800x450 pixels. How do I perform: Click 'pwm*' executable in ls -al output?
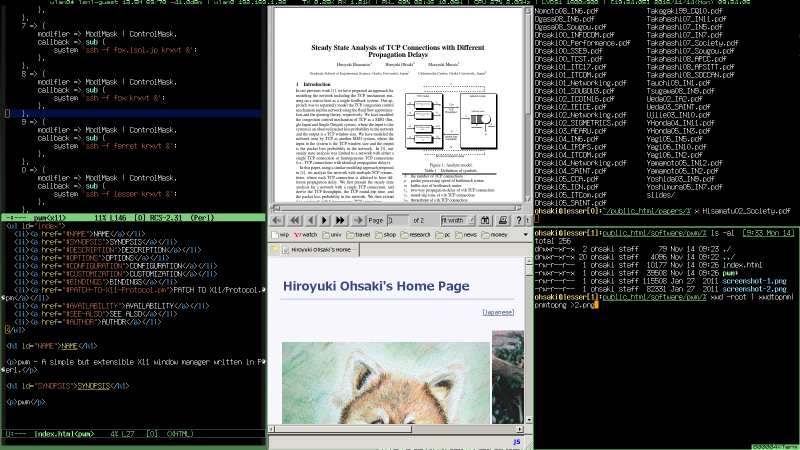tap(731, 273)
